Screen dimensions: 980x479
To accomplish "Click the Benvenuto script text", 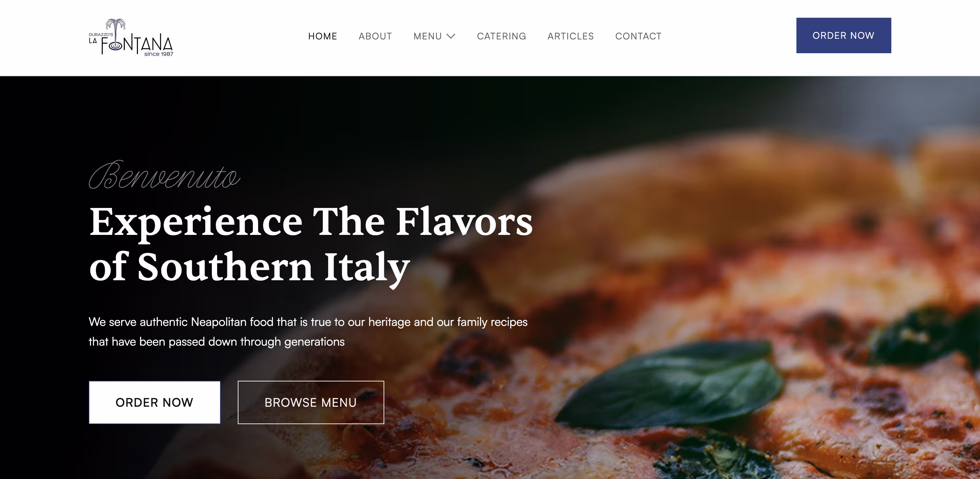I will (x=164, y=175).
